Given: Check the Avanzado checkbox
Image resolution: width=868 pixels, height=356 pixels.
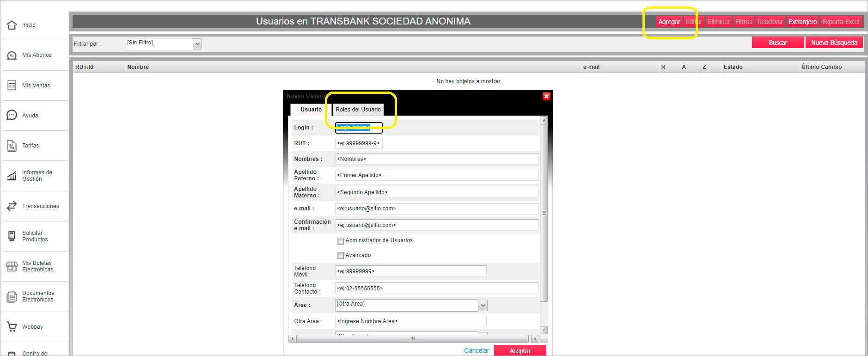Looking at the screenshot, I should (340, 256).
